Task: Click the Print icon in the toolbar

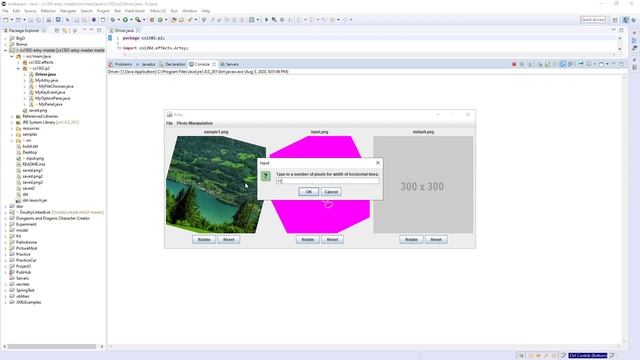Action: [49, 20]
